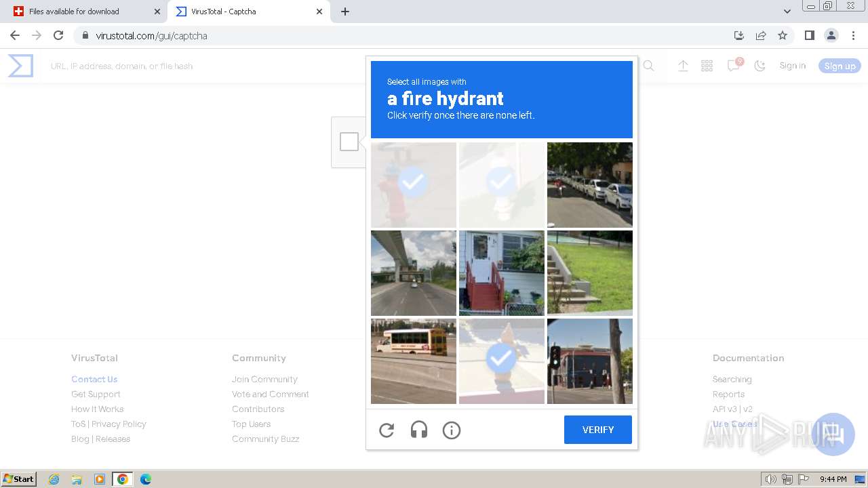Switch to Files available for download tab

pos(87,12)
